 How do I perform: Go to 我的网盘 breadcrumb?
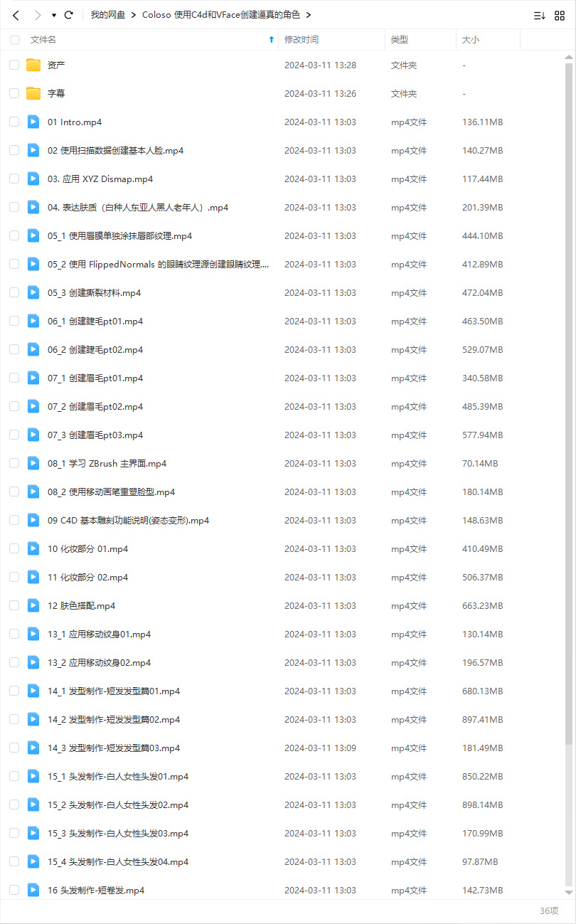point(110,15)
